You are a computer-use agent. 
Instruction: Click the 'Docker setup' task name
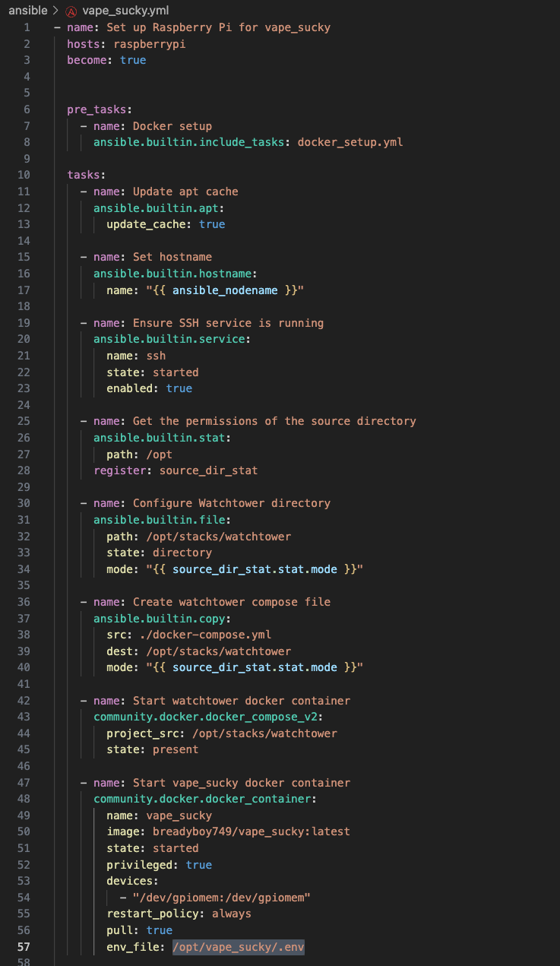tap(172, 126)
